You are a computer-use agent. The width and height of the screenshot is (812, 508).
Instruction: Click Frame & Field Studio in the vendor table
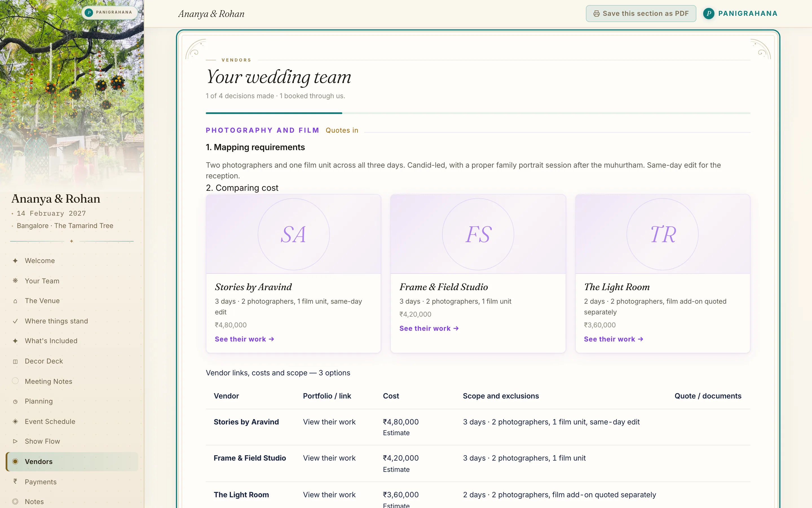pos(250,458)
